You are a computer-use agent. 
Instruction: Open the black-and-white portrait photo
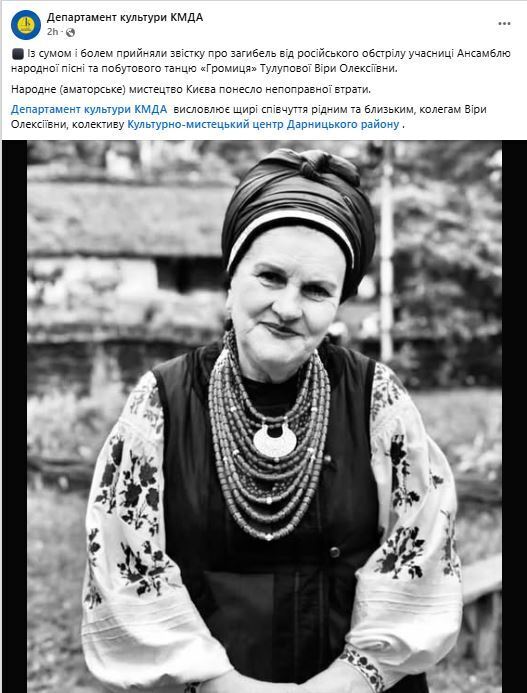coord(264,416)
